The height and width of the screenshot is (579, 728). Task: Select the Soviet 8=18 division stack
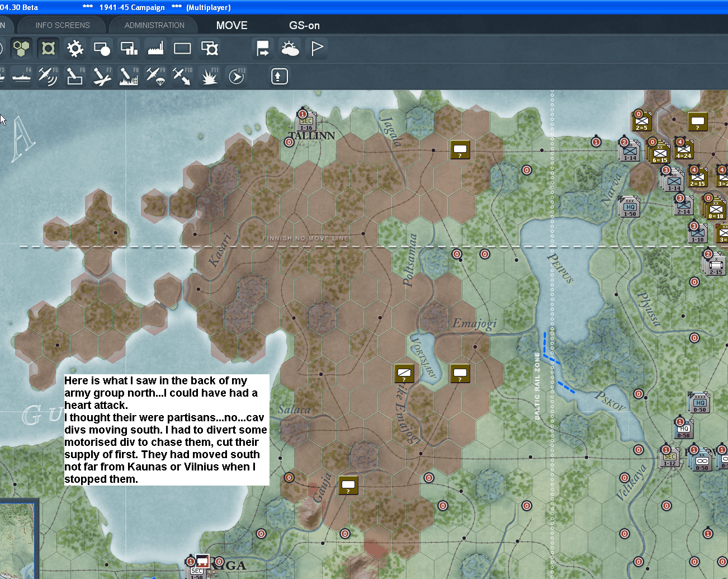715,208
